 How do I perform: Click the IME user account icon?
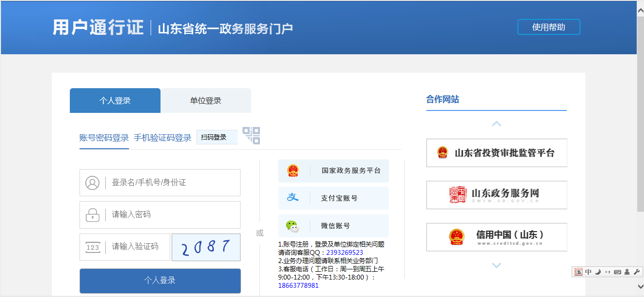point(627,272)
